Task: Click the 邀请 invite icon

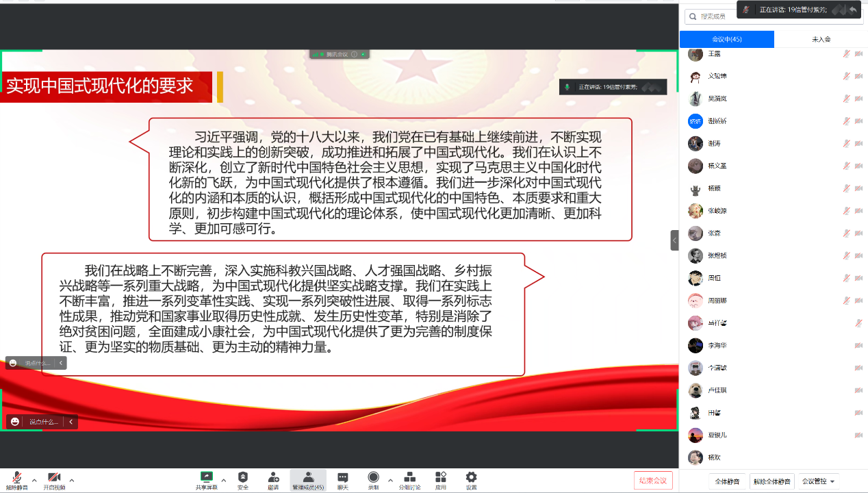Action: [273, 477]
